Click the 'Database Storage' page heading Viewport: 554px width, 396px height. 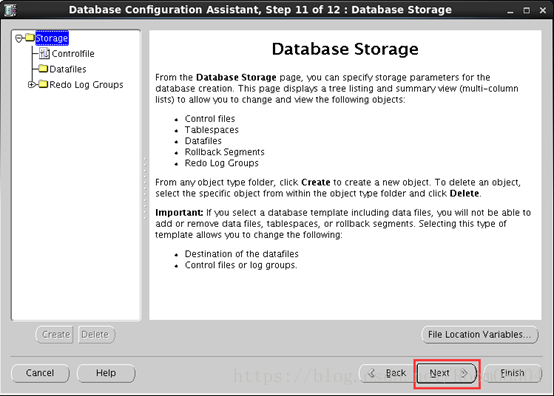345,49
